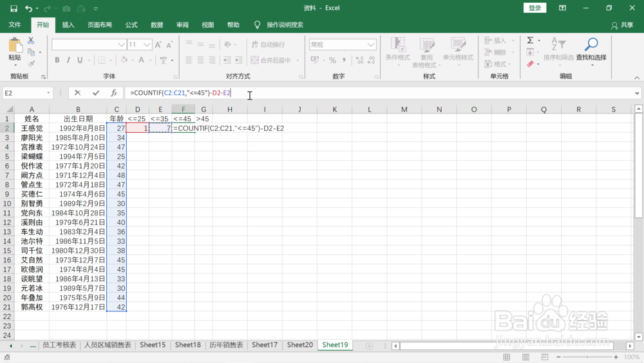Open font color A
The width and height of the screenshot is (644, 363).
tap(141, 61)
